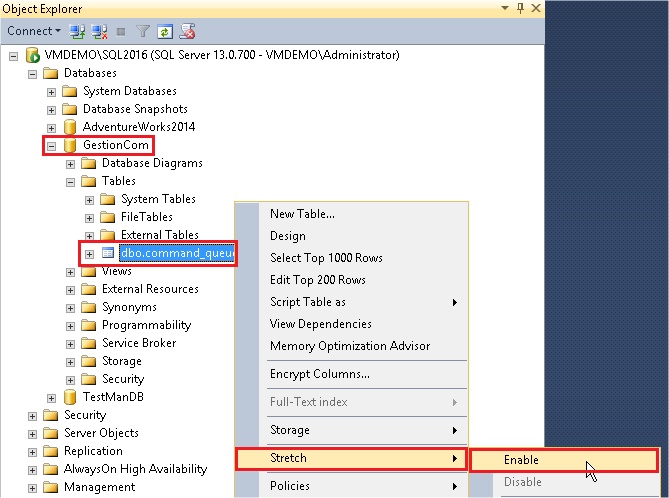Expand External Resources folder
The width and height of the screenshot is (669, 498).
[x=70, y=290]
